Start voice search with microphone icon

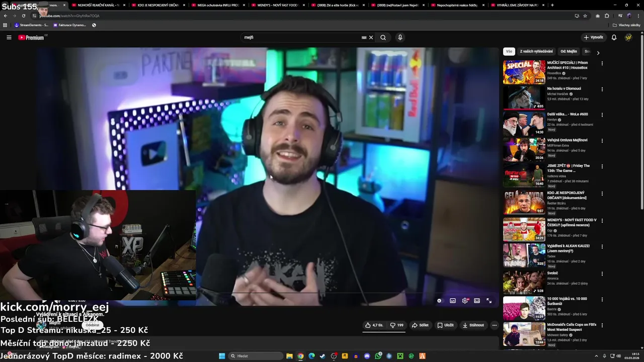pyautogui.click(x=400, y=37)
